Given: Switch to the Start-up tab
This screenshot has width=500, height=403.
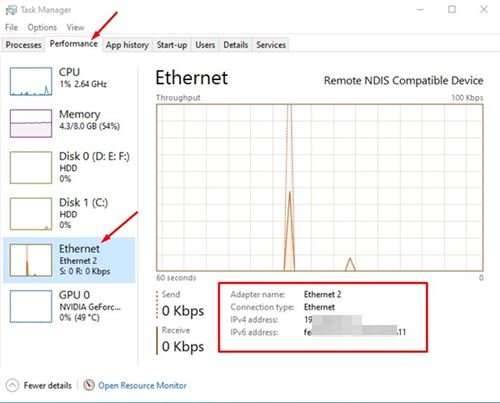Looking at the screenshot, I should coord(172,45).
